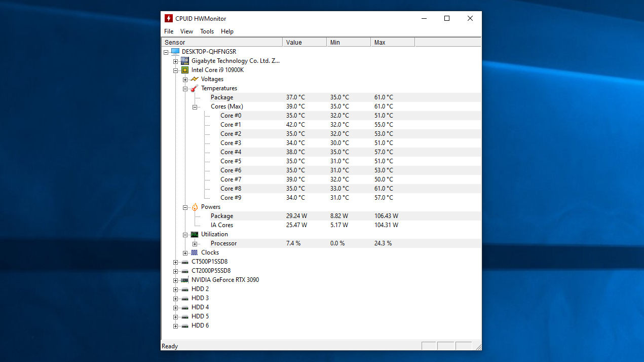Click the Temperatures thermometer icon
Screen dimensions: 644x362
click(x=194, y=88)
